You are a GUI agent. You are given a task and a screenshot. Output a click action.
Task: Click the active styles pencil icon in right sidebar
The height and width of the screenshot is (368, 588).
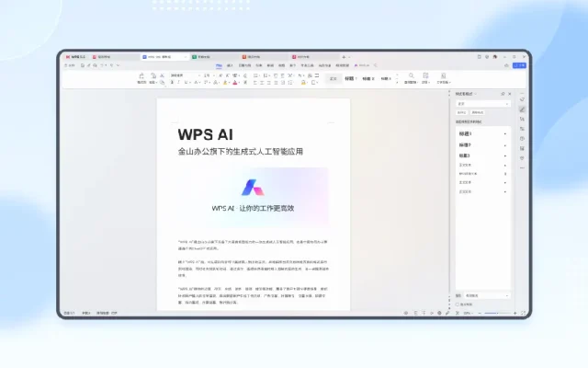(x=522, y=109)
